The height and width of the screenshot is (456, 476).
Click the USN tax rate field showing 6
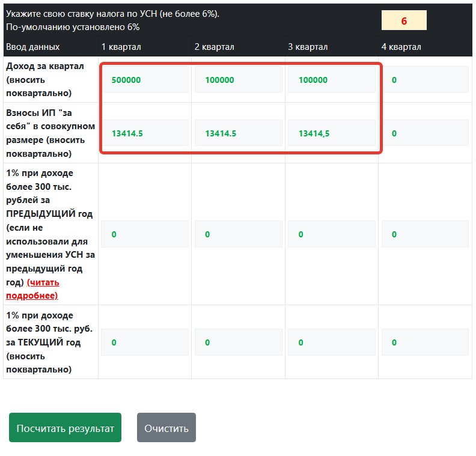point(404,20)
